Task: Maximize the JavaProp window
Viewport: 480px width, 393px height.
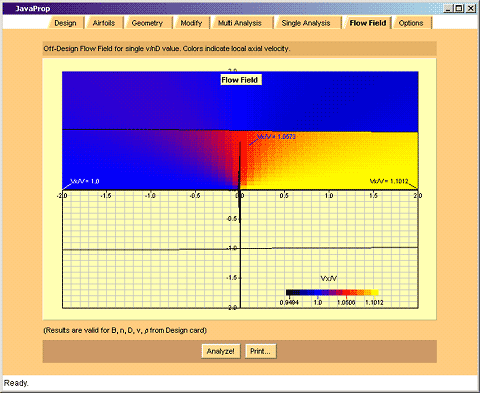Action: click(459, 8)
